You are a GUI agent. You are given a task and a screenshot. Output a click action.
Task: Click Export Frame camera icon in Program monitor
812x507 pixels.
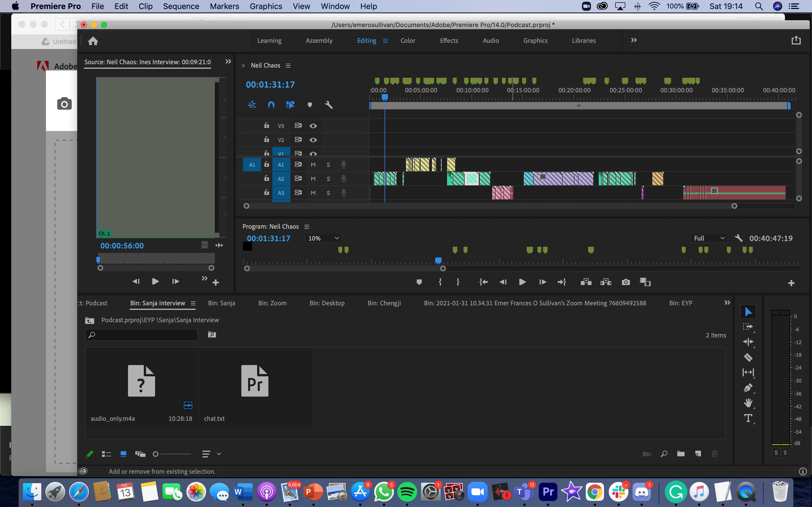625,282
